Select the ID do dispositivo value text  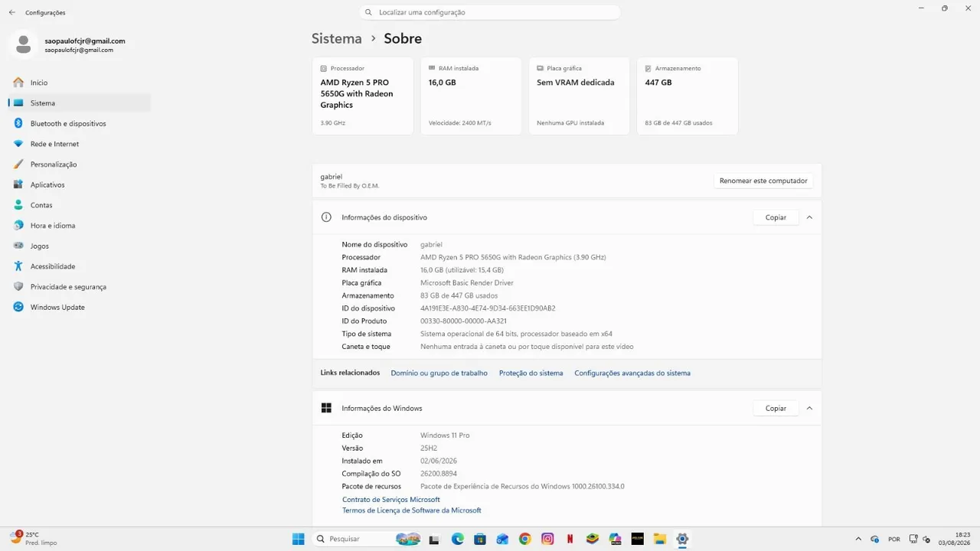[488, 308]
